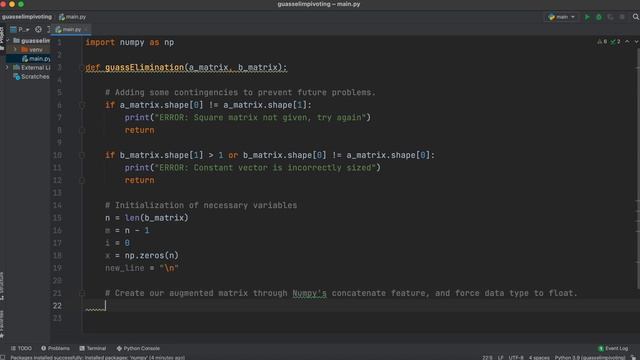
Task: Select the venv folder in project tree
Action: (32, 49)
